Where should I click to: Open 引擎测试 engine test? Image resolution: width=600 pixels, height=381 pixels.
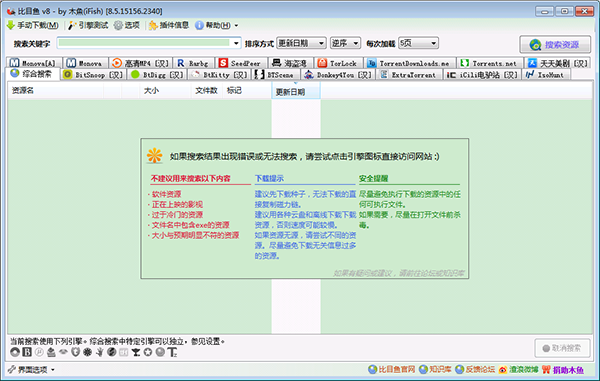(88, 25)
